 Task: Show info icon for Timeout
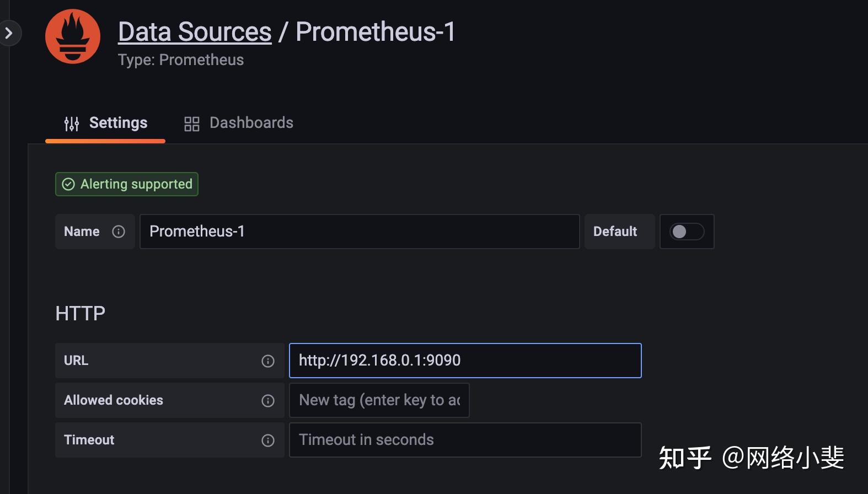pos(268,441)
